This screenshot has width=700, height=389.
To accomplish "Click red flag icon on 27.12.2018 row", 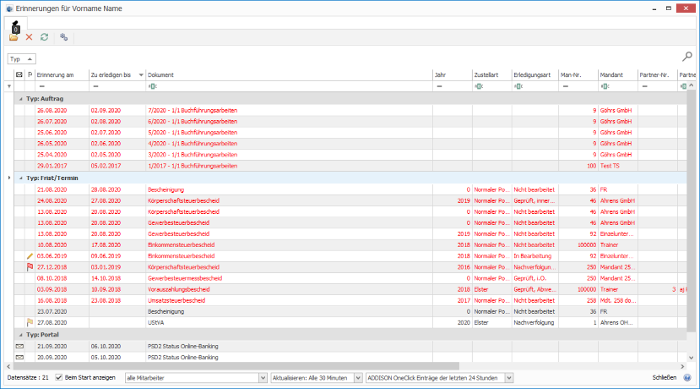I will click(30, 267).
